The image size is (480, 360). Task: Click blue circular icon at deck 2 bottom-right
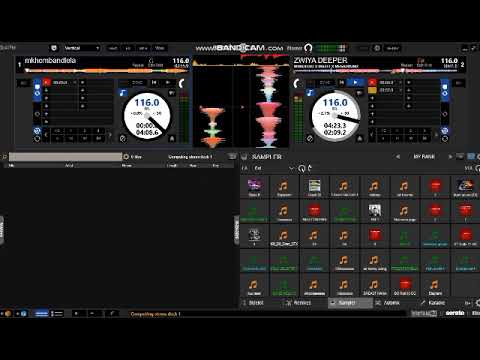445,131
